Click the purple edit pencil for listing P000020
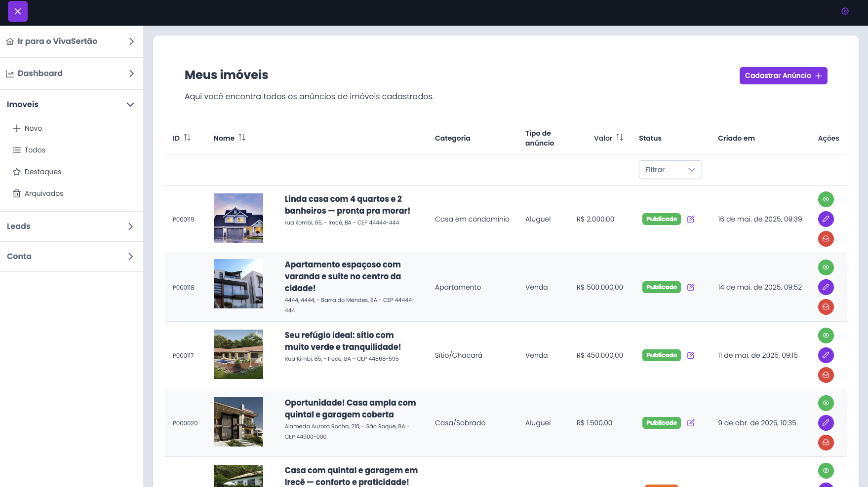The height and width of the screenshot is (487, 868). (x=826, y=423)
